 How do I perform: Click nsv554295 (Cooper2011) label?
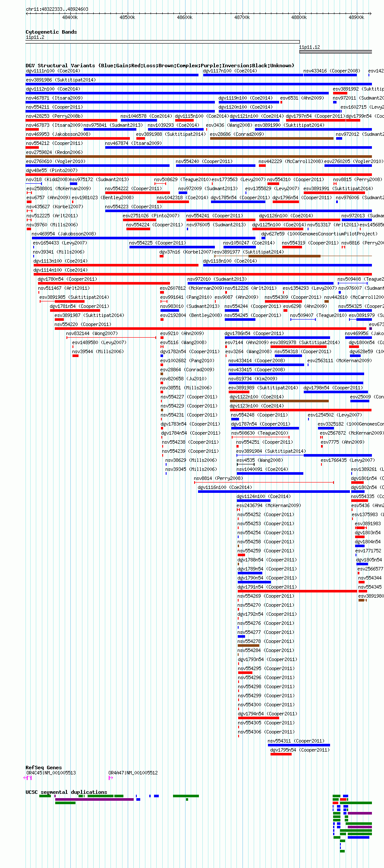[x=266, y=668]
